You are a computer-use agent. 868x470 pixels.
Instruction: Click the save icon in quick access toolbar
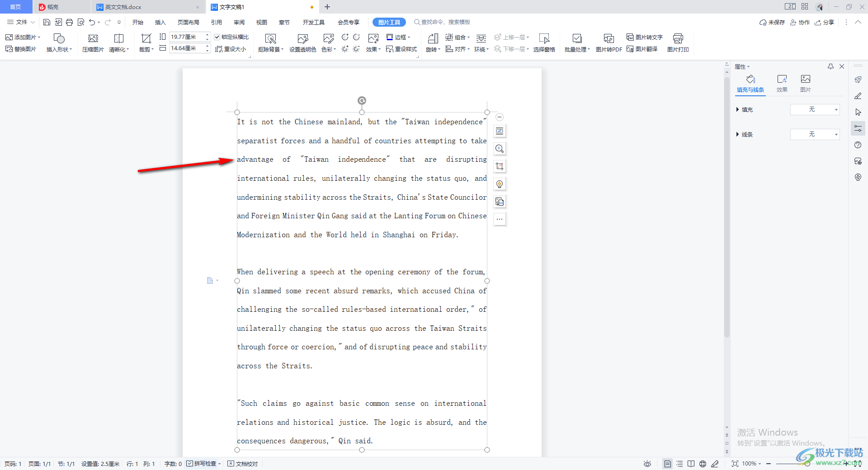[47, 22]
